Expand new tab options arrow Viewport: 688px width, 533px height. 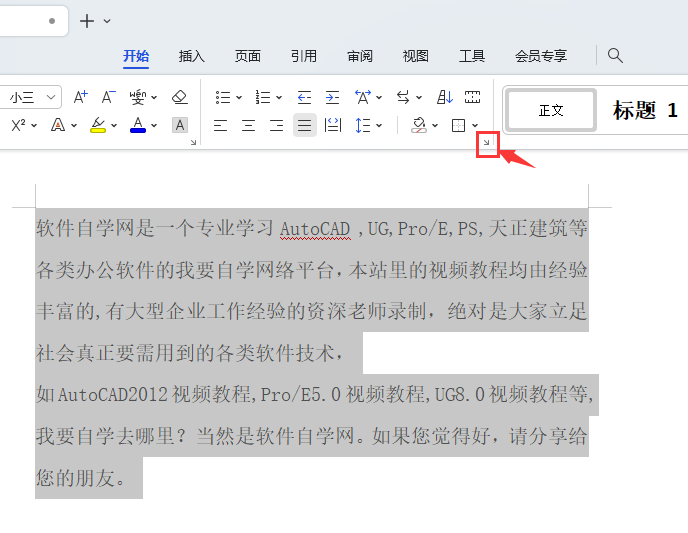pos(107,21)
